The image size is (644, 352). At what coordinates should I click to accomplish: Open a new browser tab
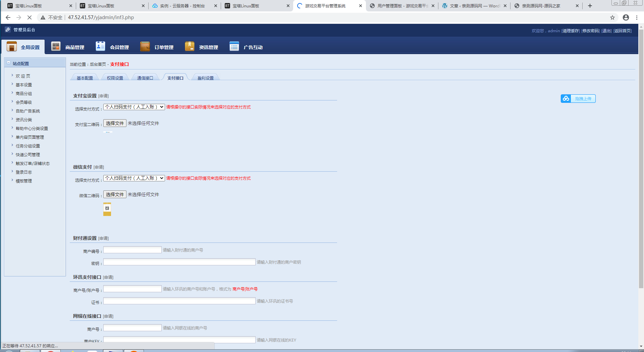(590, 6)
